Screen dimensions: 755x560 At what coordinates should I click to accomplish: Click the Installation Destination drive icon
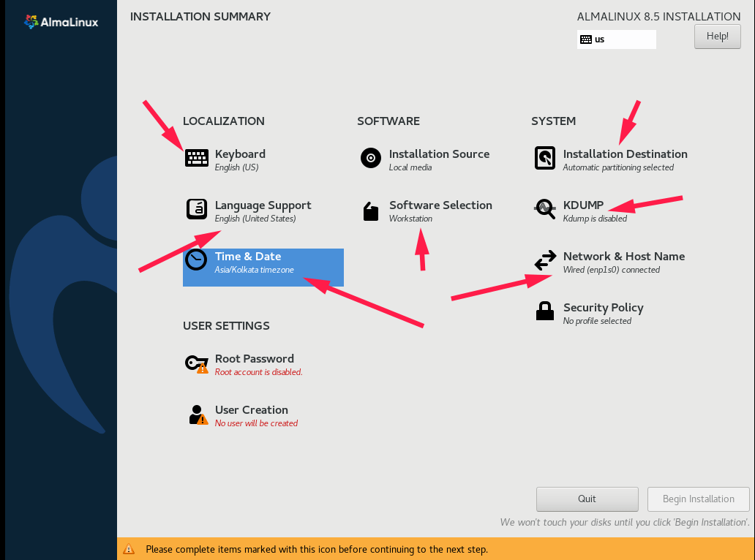coord(544,158)
